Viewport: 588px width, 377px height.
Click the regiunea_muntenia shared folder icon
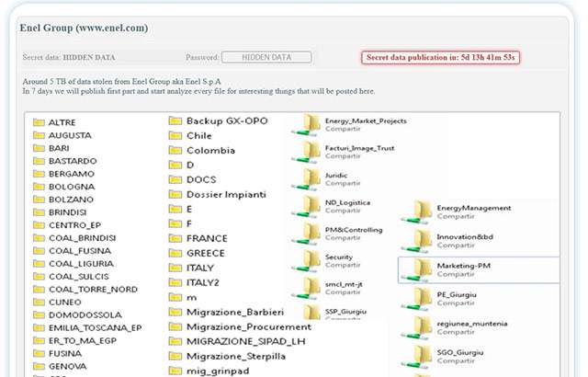click(x=417, y=328)
